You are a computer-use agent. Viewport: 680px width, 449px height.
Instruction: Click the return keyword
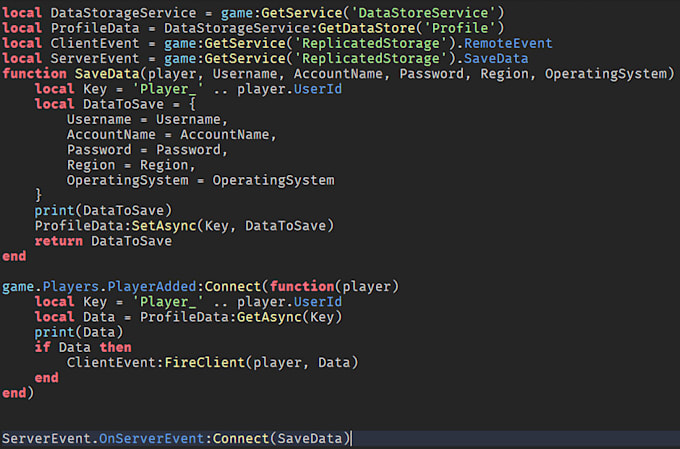tap(59, 241)
